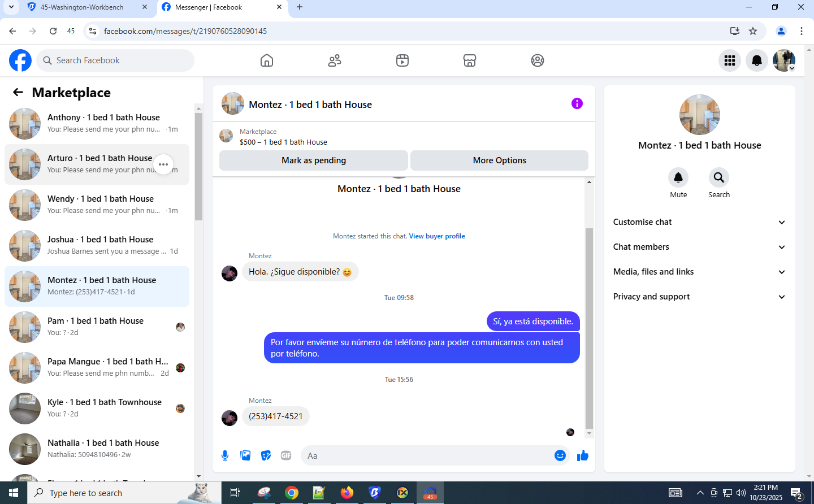Close the 45-Washington-Workbench tab
Viewport: 814px width, 504px height.
click(x=145, y=7)
